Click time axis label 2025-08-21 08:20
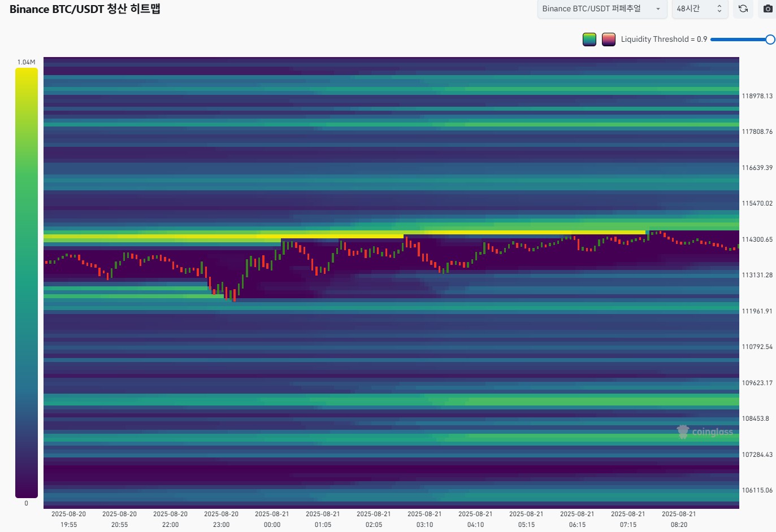Image resolution: width=776 pixels, height=532 pixels. click(679, 519)
